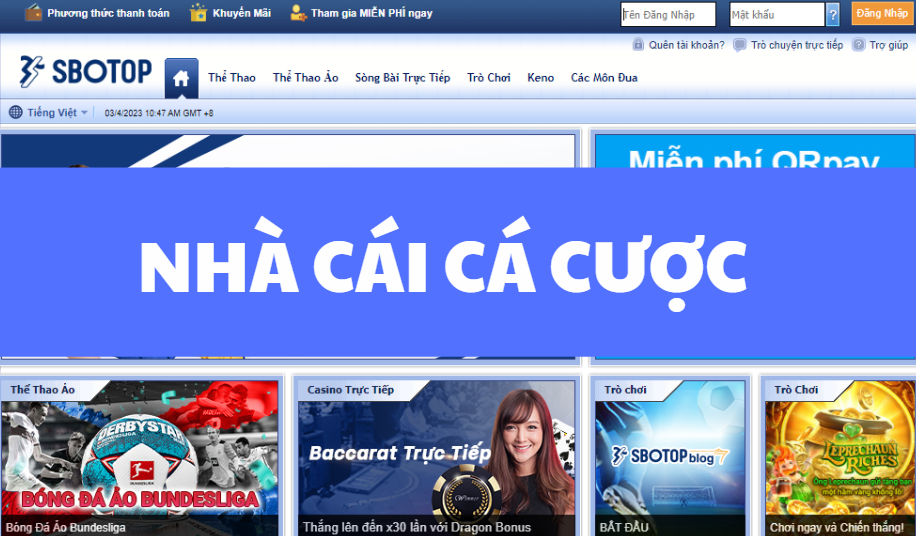Click the orange Đăng Nhập button
Screen dimensions: 916x536
click(882, 13)
